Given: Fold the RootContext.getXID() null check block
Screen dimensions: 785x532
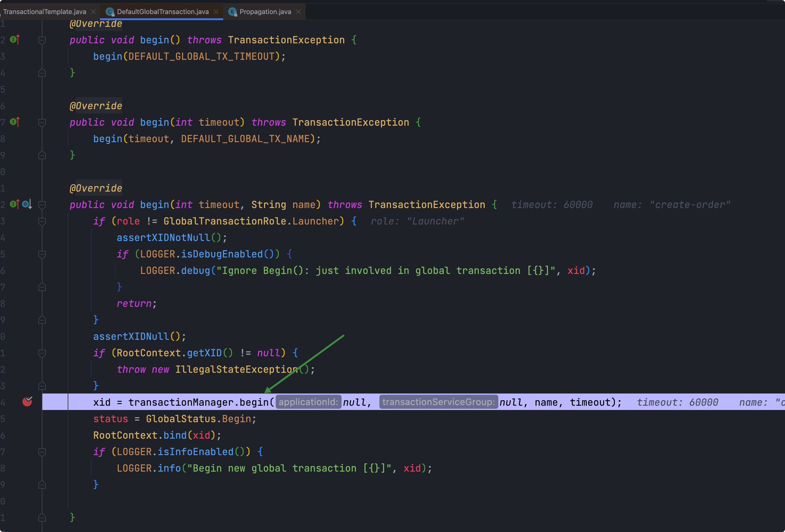Looking at the screenshot, I should (42, 353).
